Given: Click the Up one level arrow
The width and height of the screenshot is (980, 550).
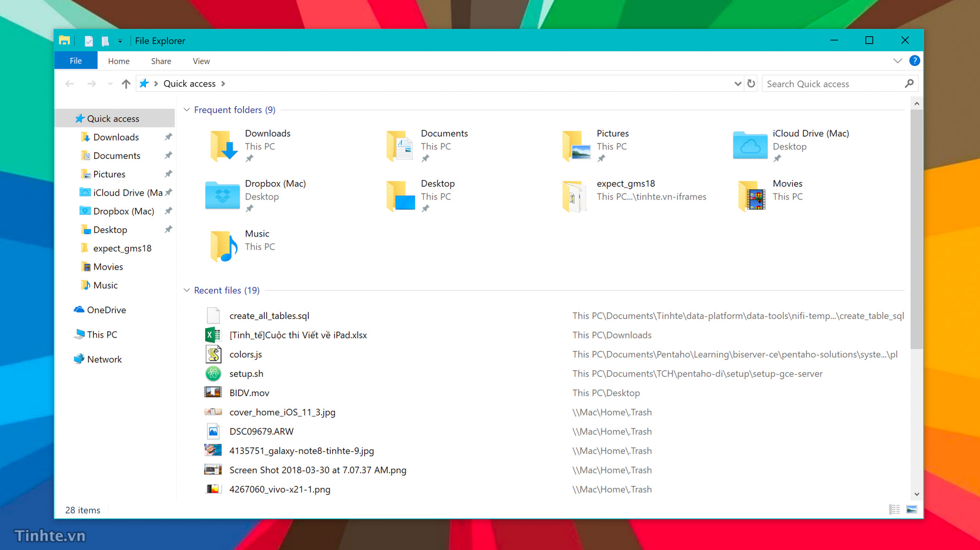Looking at the screenshot, I should pos(126,84).
